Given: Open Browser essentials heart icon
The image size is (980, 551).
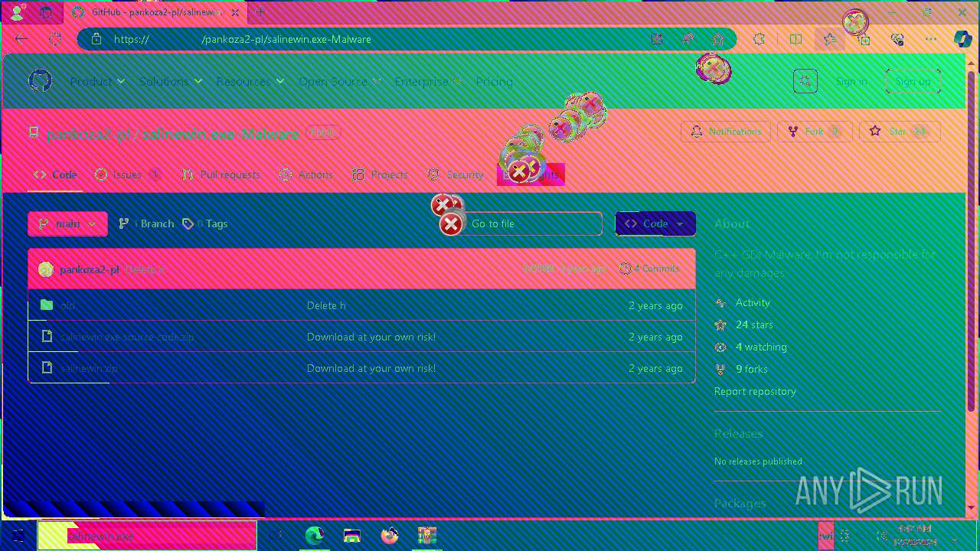Looking at the screenshot, I should coord(897,39).
